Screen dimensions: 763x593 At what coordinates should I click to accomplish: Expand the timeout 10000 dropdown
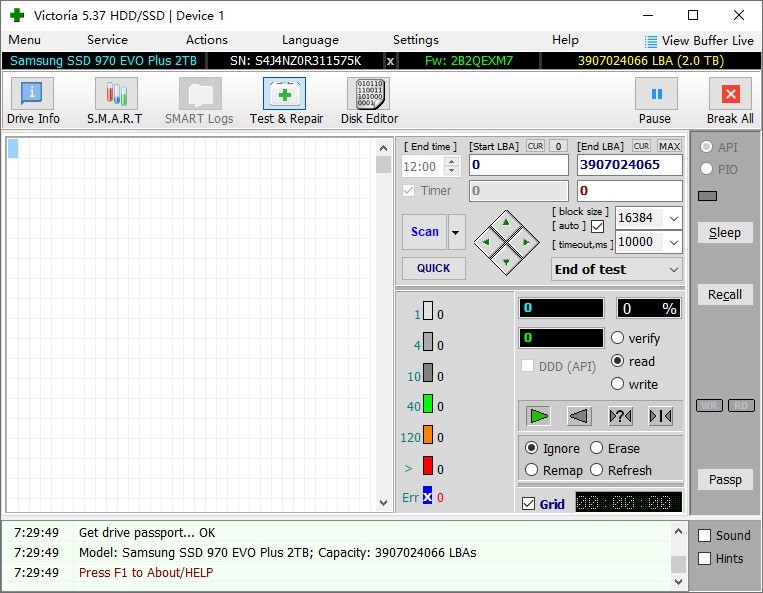tap(673, 242)
